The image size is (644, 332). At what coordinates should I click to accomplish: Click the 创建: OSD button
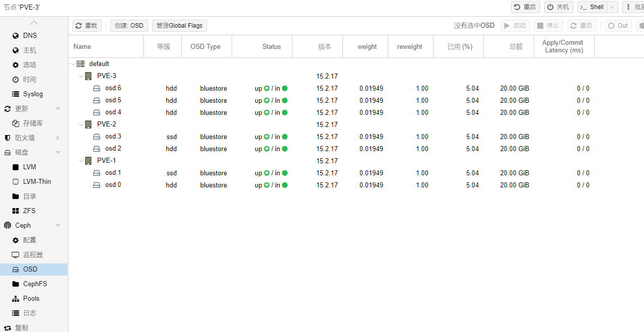(x=129, y=26)
